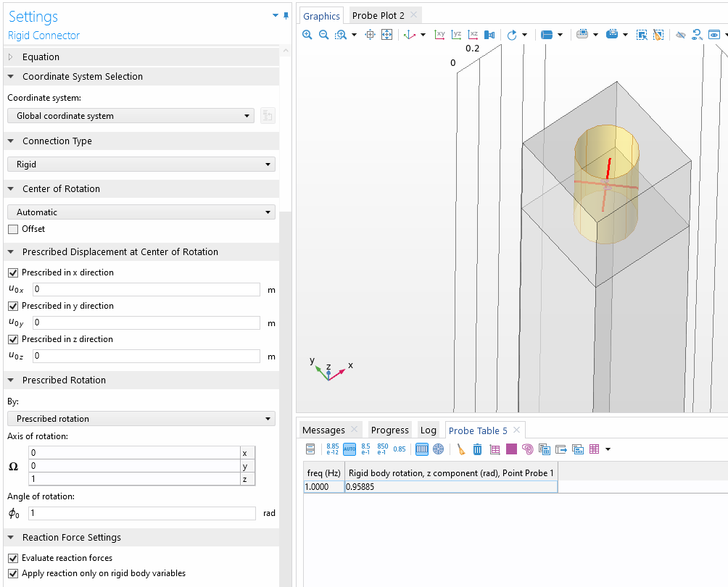The width and height of the screenshot is (728, 587).
Task: Switch to the Probe Plot 2 tab
Action: 378,16
